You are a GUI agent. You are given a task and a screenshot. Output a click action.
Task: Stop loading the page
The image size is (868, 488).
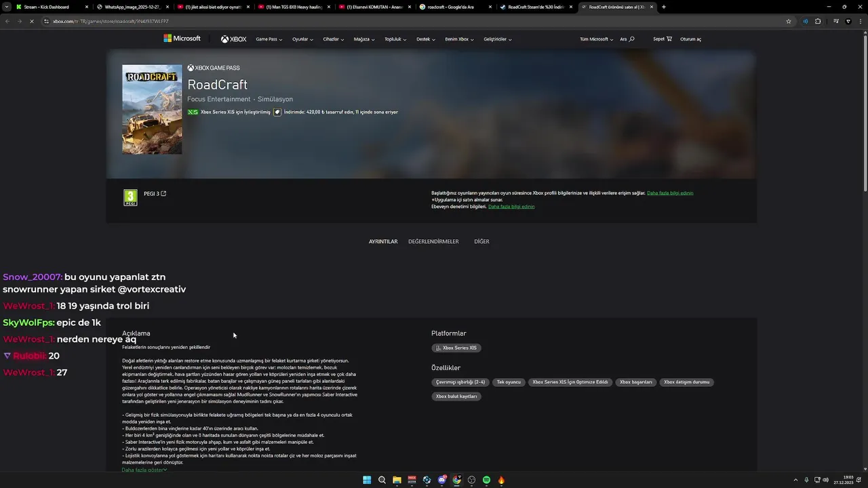point(33,21)
